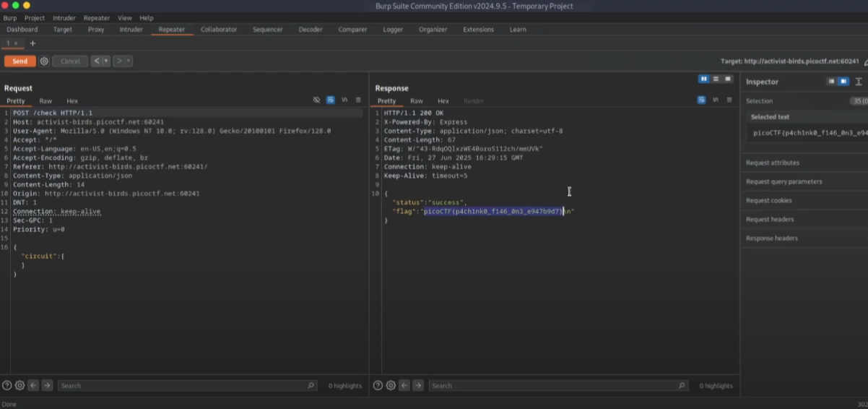Screen dimensions: 868x409
Task: Collapse Inspector sections icon
Action: click(x=859, y=82)
